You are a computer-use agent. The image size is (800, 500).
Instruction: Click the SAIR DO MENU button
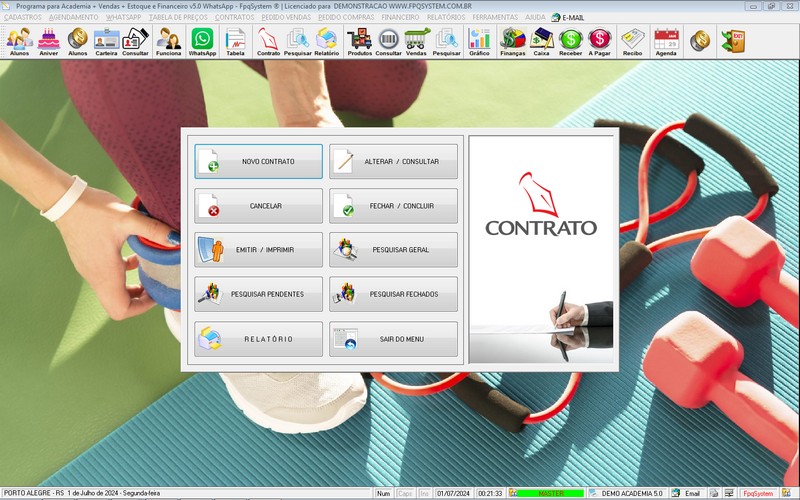coord(393,339)
